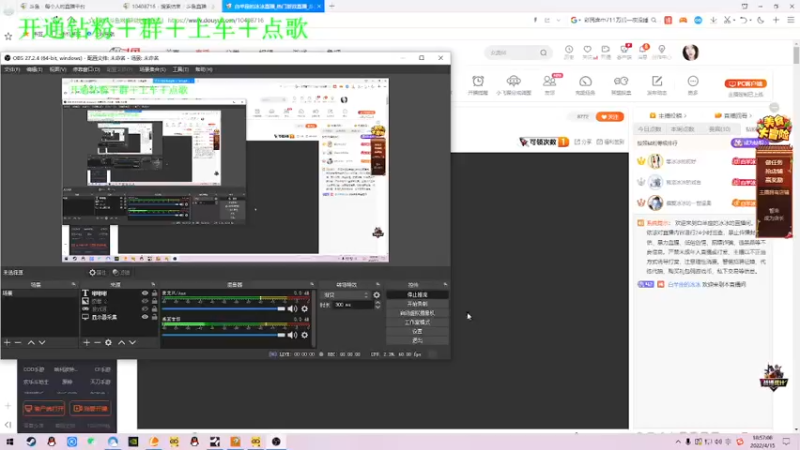Open settings gear of second mixer track
This screenshot has width=800, height=450.
tap(305, 335)
